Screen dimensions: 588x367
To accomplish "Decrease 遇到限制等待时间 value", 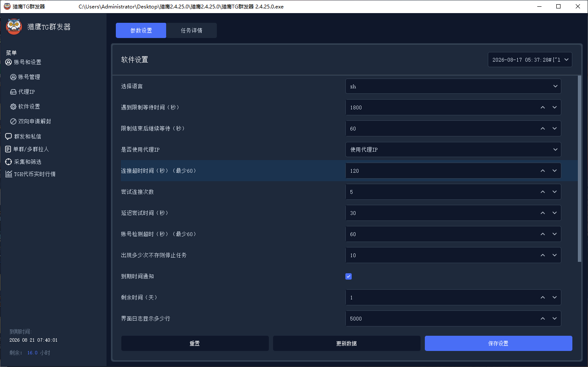I will point(555,107).
